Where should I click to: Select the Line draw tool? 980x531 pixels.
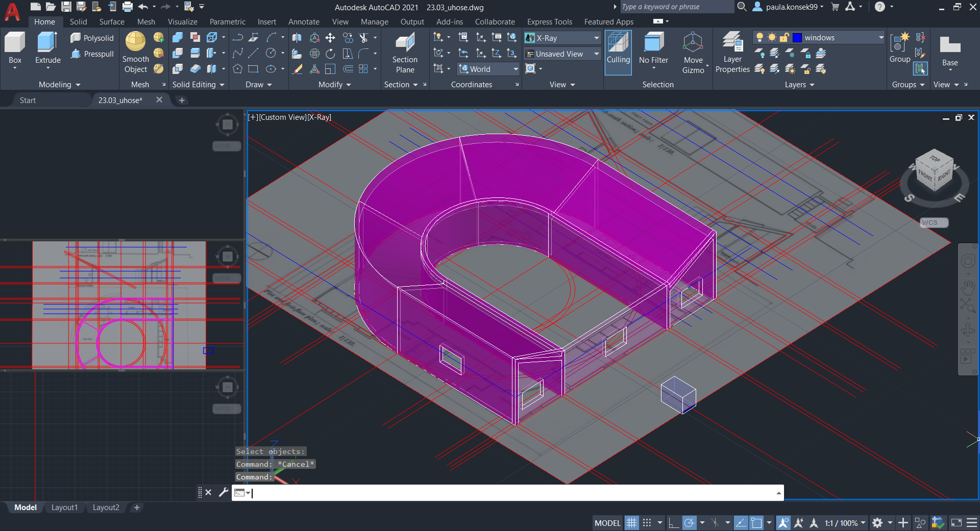point(253,54)
